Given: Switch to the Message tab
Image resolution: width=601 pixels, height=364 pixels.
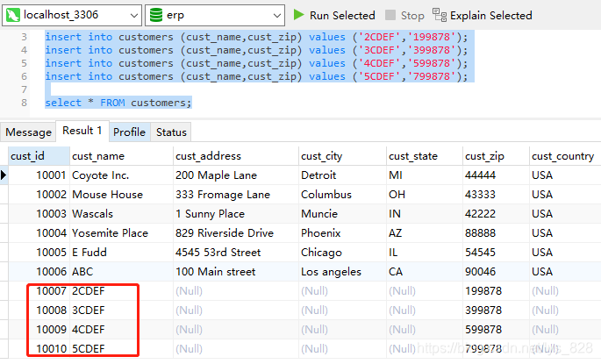Looking at the screenshot, I should click(x=28, y=132).
